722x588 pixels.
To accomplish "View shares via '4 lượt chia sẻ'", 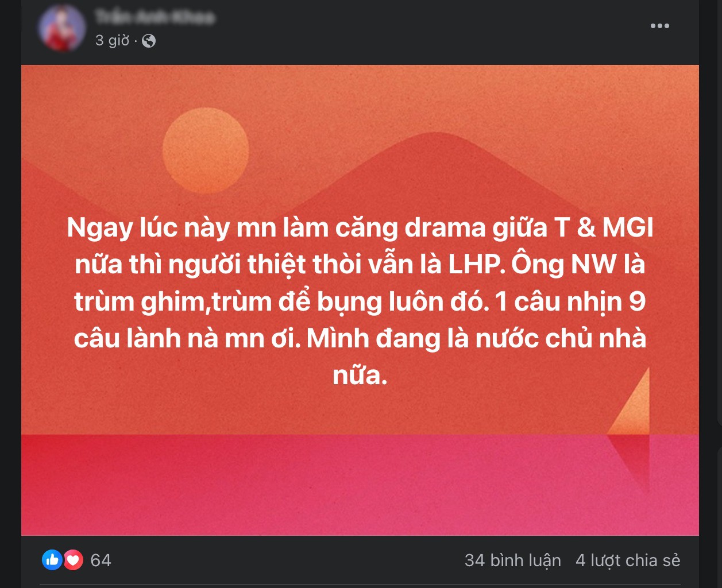I will click(x=628, y=560).
